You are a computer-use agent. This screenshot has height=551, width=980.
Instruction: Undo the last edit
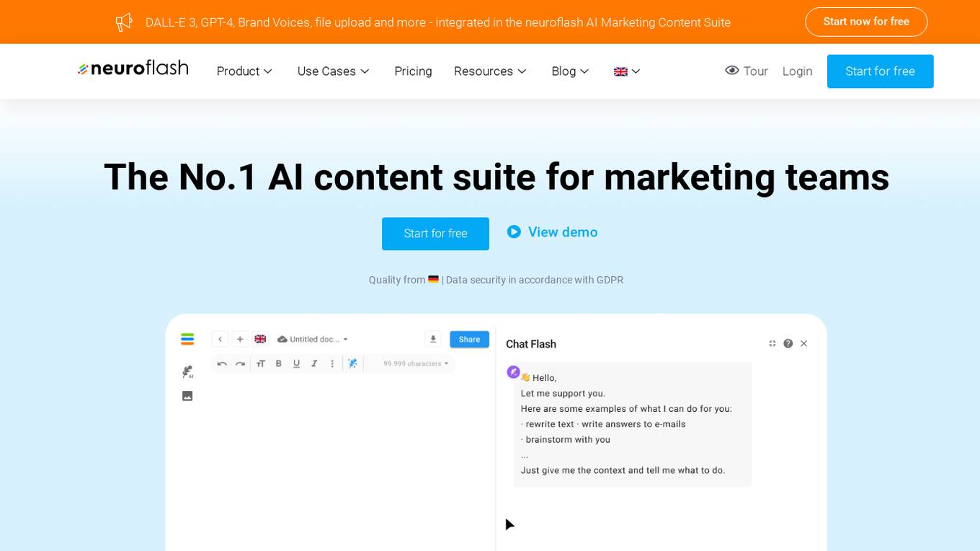point(222,363)
